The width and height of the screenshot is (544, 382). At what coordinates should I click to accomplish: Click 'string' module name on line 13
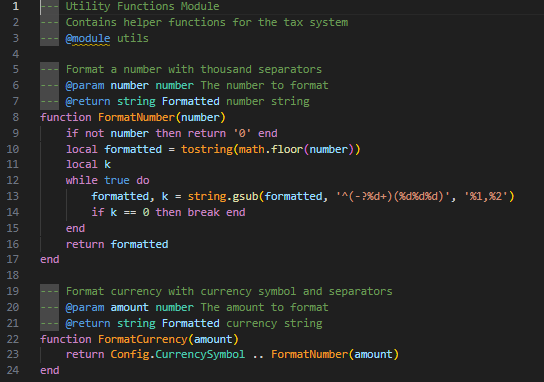pyautogui.click(x=206, y=196)
